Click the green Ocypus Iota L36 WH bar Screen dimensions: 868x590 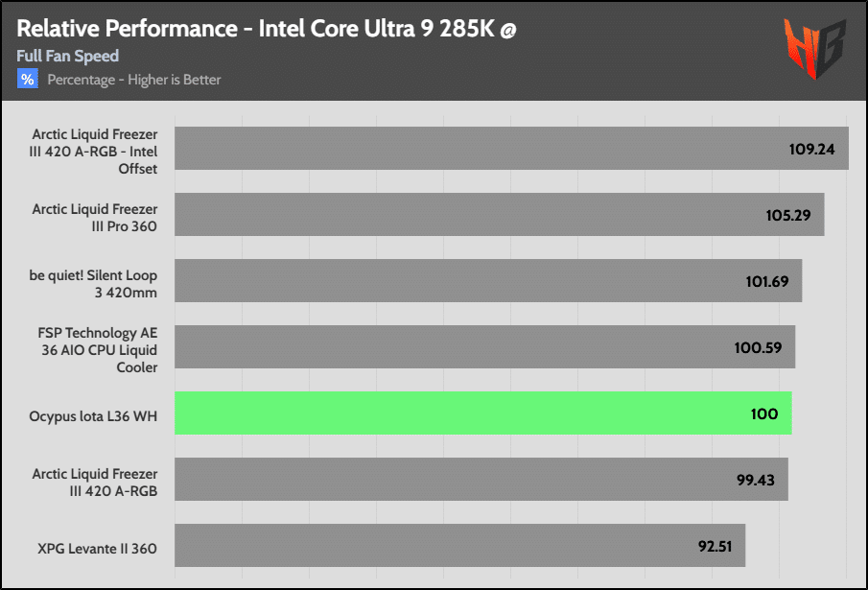[483, 413]
